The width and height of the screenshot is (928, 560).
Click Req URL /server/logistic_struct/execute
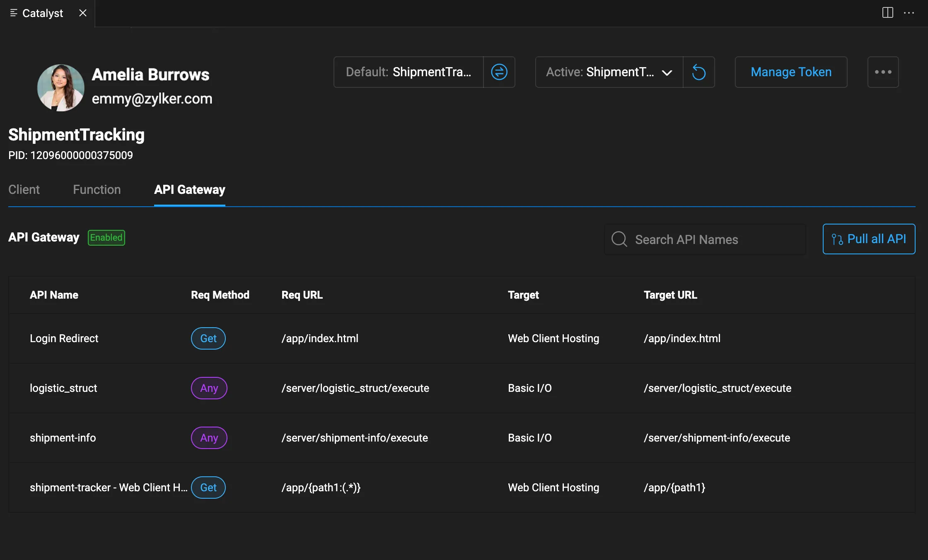click(x=355, y=388)
